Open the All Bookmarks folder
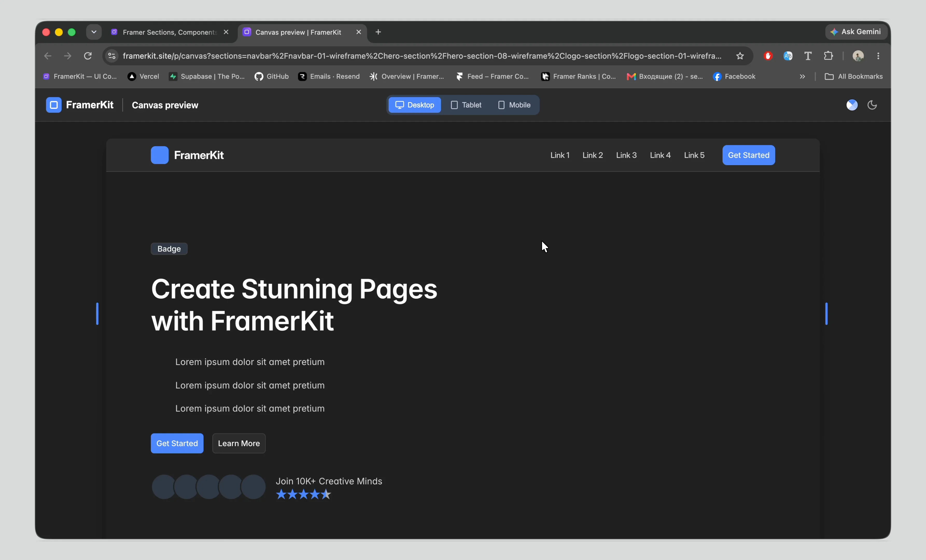 coord(853,76)
